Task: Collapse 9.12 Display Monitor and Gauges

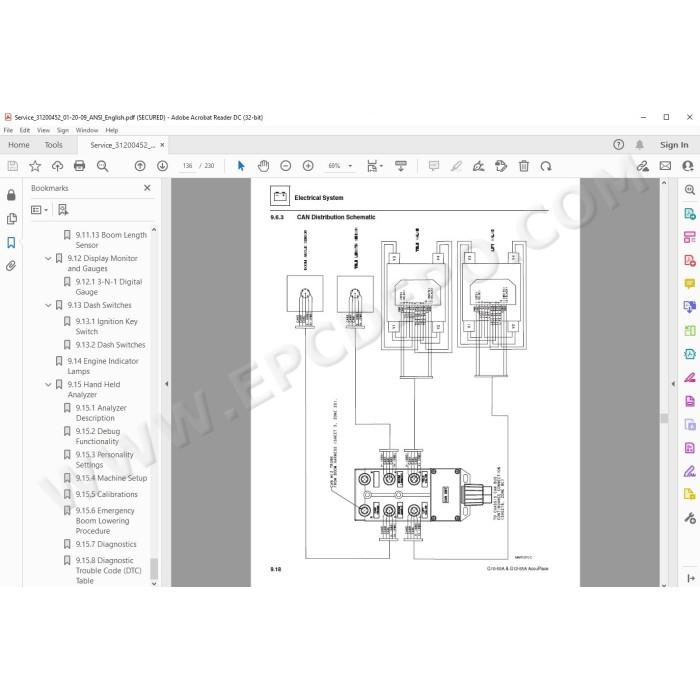Action: pyautogui.click(x=48, y=258)
